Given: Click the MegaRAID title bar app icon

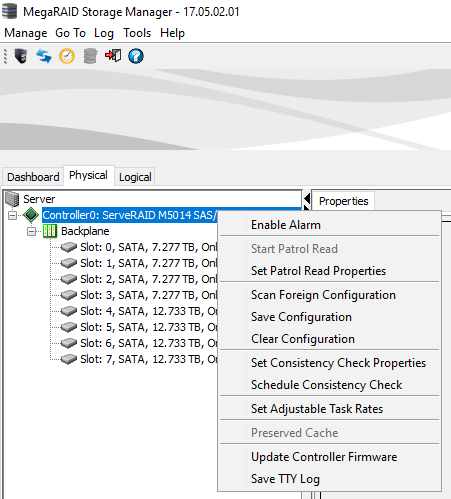Looking at the screenshot, I should point(9,11).
